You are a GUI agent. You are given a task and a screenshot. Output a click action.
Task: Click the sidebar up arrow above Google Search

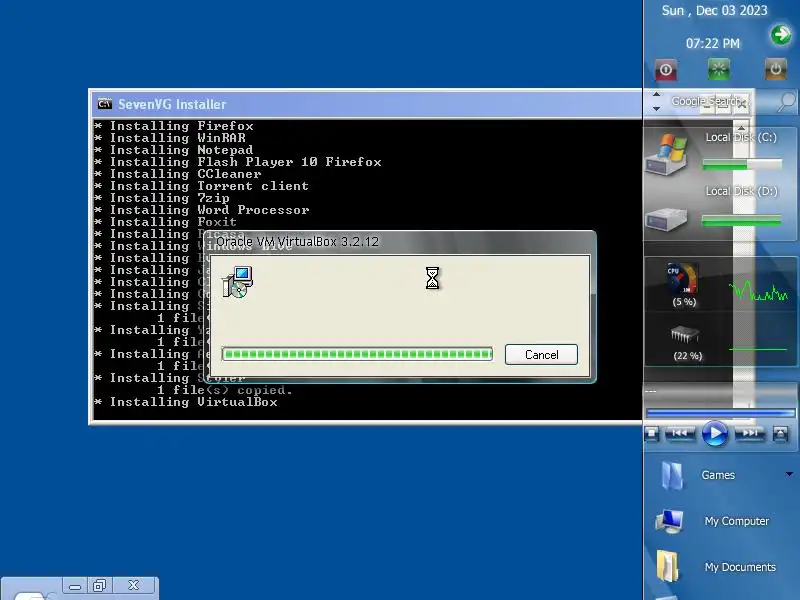pyautogui.click(x=657, y=94)
